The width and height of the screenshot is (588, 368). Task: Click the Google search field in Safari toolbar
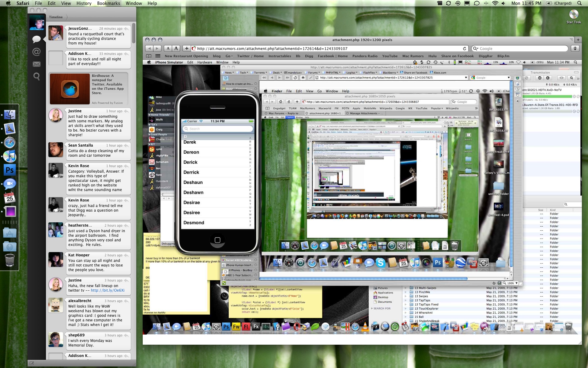[x=520, y=48]
